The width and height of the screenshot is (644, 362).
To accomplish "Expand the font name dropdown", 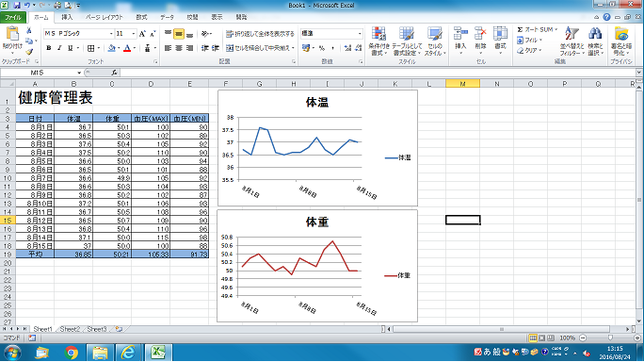I will (x=111, y=34).
